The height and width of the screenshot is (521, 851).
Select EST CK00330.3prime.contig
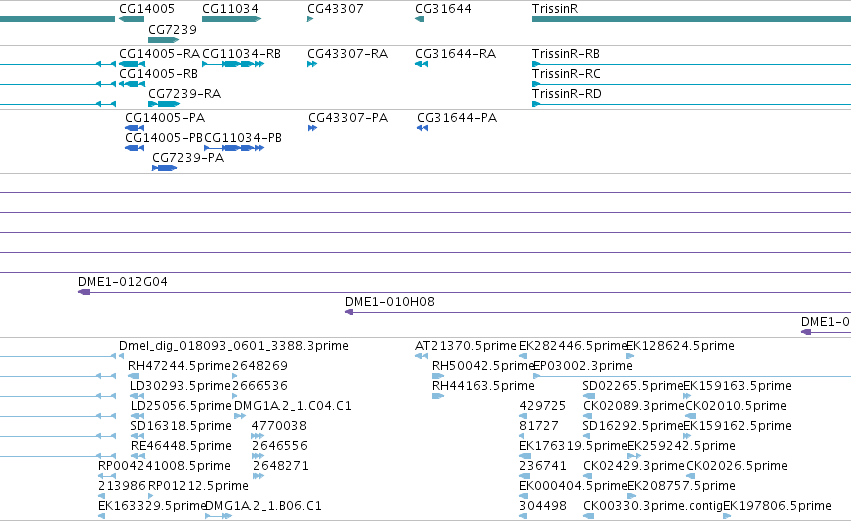(653, 506)
